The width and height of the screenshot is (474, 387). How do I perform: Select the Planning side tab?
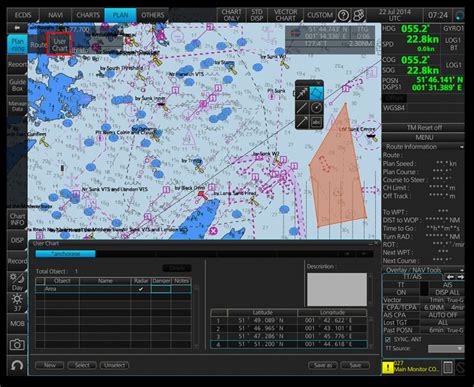(x=17, y=45)
